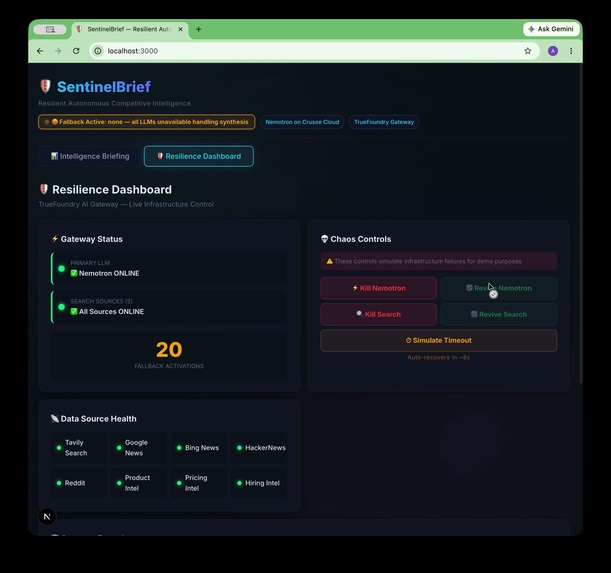The height and width of the screenshot is (573, 611).
Task: Reload the localhost page
Action: click(x=76, y=51)
